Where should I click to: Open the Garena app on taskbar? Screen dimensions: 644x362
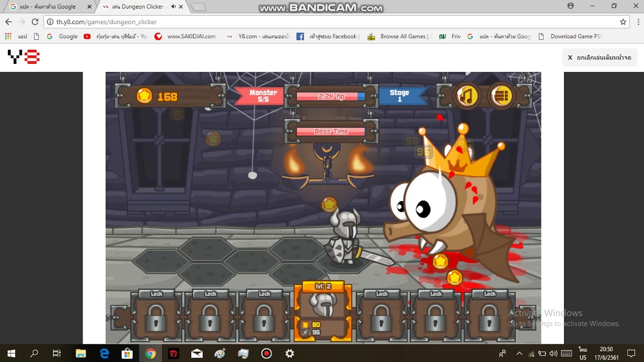click(x=174, y=353)
